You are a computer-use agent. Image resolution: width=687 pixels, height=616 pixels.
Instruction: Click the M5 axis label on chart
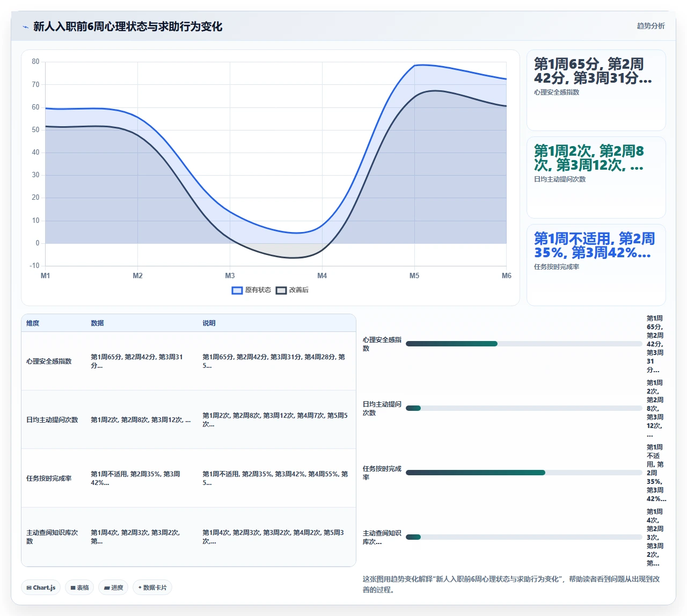coord(414,276)
